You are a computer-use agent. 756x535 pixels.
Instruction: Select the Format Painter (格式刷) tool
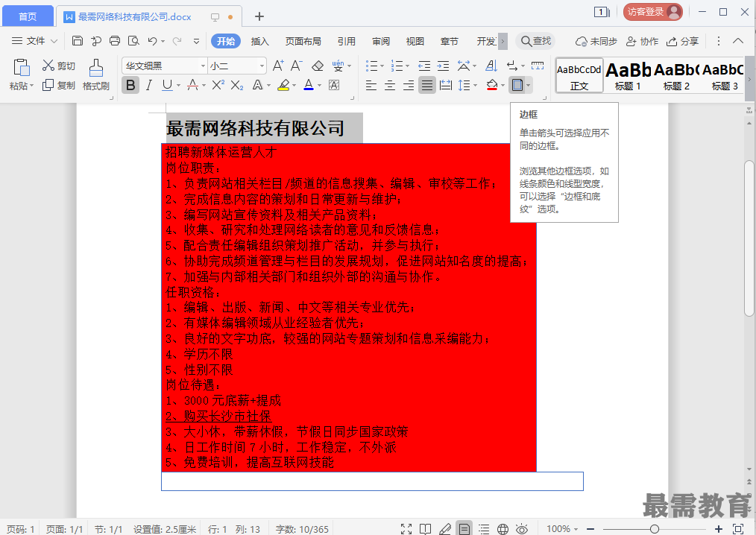96,75
